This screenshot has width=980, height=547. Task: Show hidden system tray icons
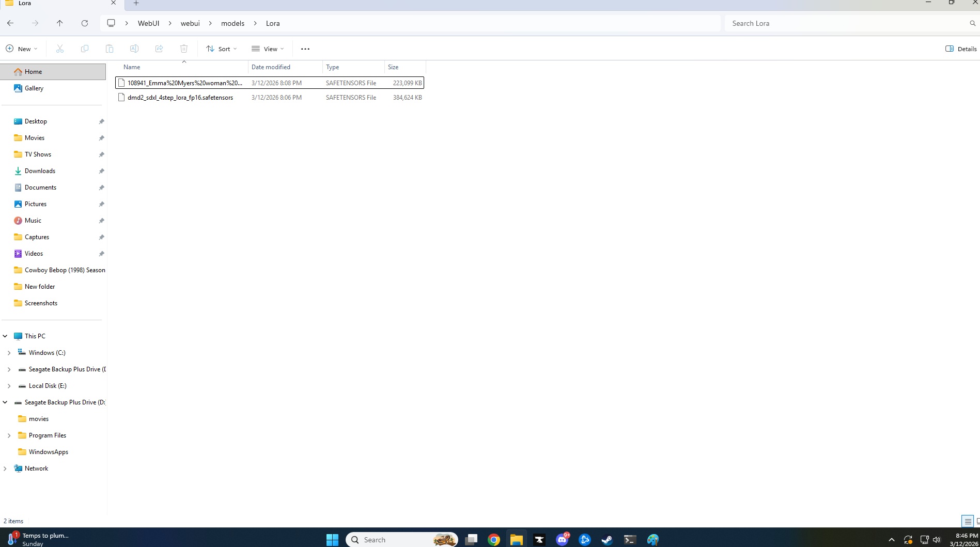891,540
